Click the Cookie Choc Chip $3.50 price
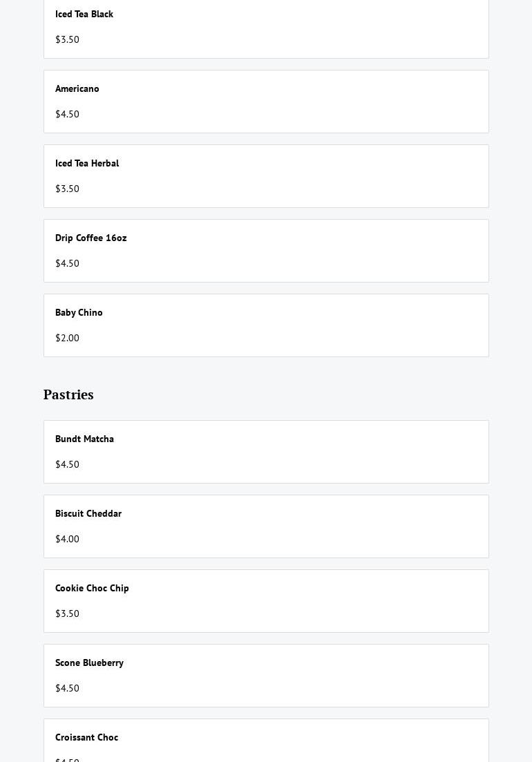This screenshot has width=532, height=762. pyautogui.click(x=67, y=613)
